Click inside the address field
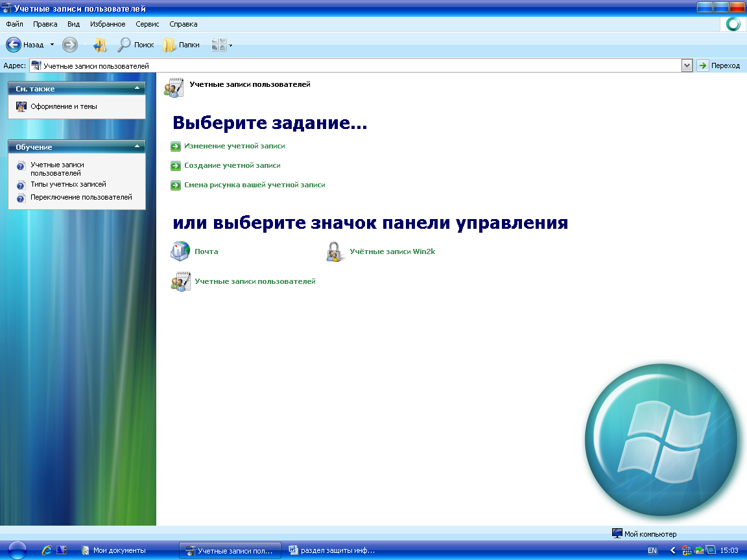 355,65
